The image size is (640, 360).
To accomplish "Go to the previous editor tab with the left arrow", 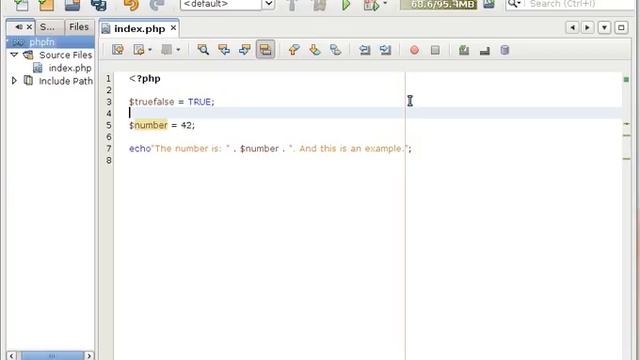I will [572, 27].
